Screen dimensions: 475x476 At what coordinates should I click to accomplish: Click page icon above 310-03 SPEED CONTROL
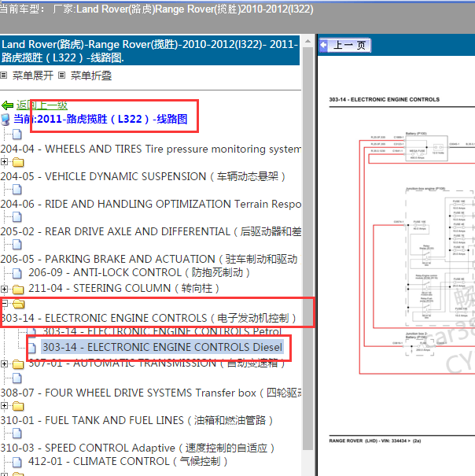pyautogui.click(x=17, y=434)
